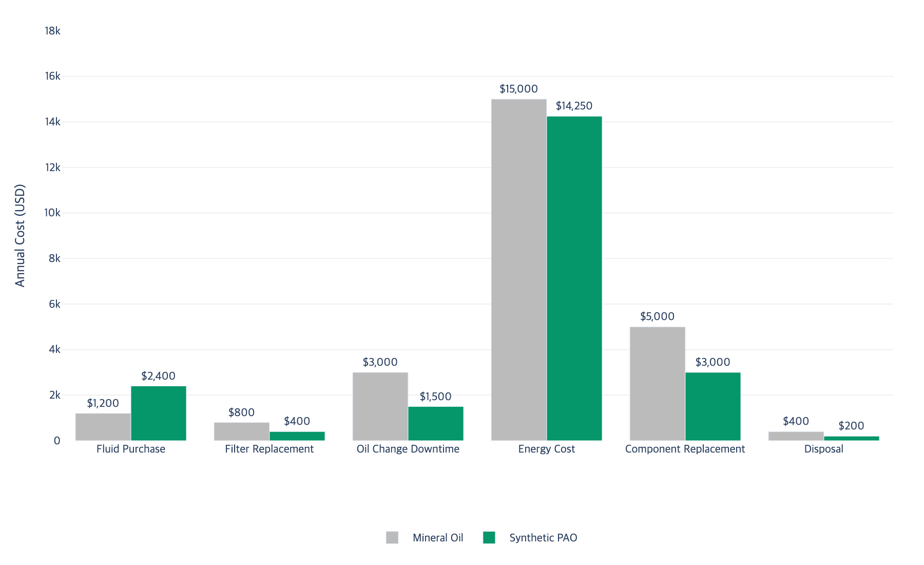Screen dimensions: 924x565
Task: Click the 10k y-axis tick label
Action: tap(52, 213)
